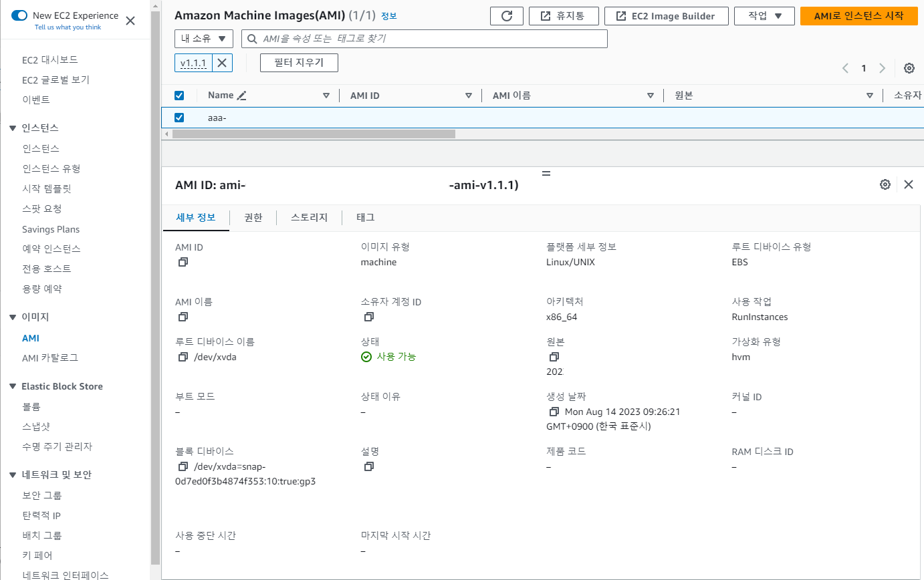
Task: Open 키 페어 in sidebar
Action: point(37,555)
